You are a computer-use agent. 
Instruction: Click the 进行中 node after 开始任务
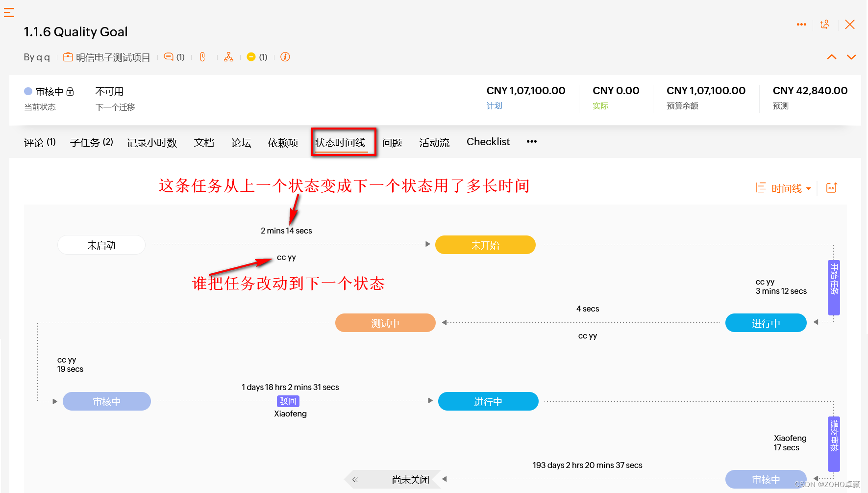pos(766,323)
